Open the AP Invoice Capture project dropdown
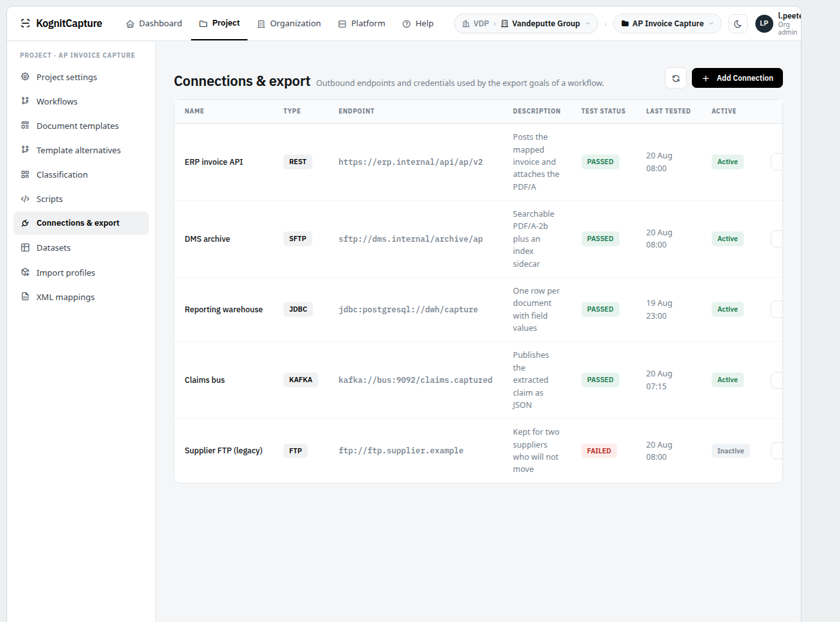Image resolution: width=840 pixels, height=622 pixels. (668, 24)
